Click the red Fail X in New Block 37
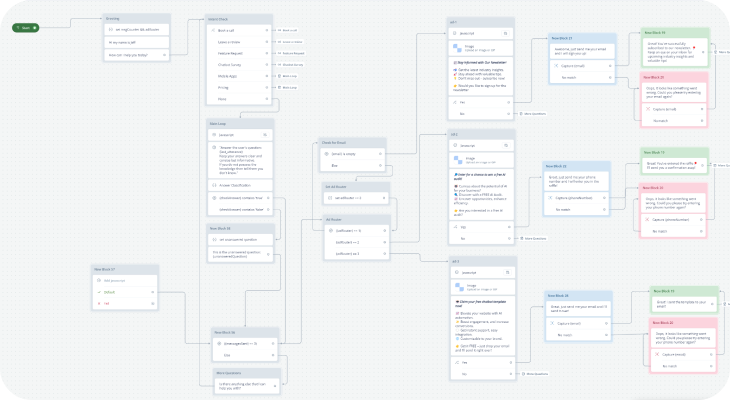 [x=99, y=304]
